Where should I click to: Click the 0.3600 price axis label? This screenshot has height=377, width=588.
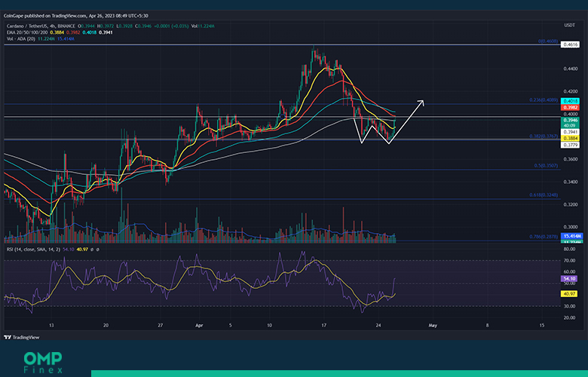pyautogui.click(x=571, y=159)
